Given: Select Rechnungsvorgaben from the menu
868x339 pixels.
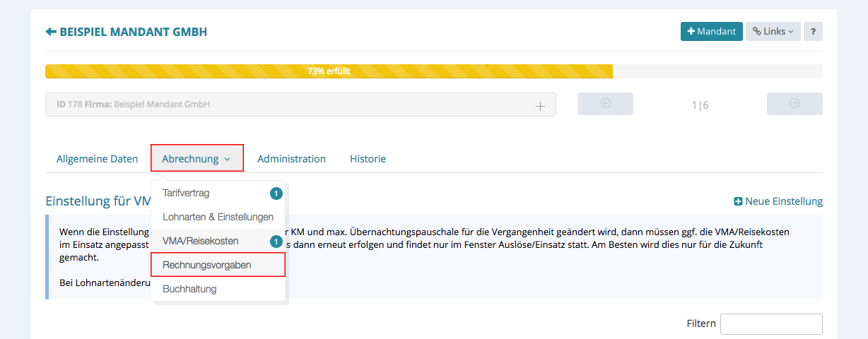Looking at the screenshot, I should click(217, 265).
